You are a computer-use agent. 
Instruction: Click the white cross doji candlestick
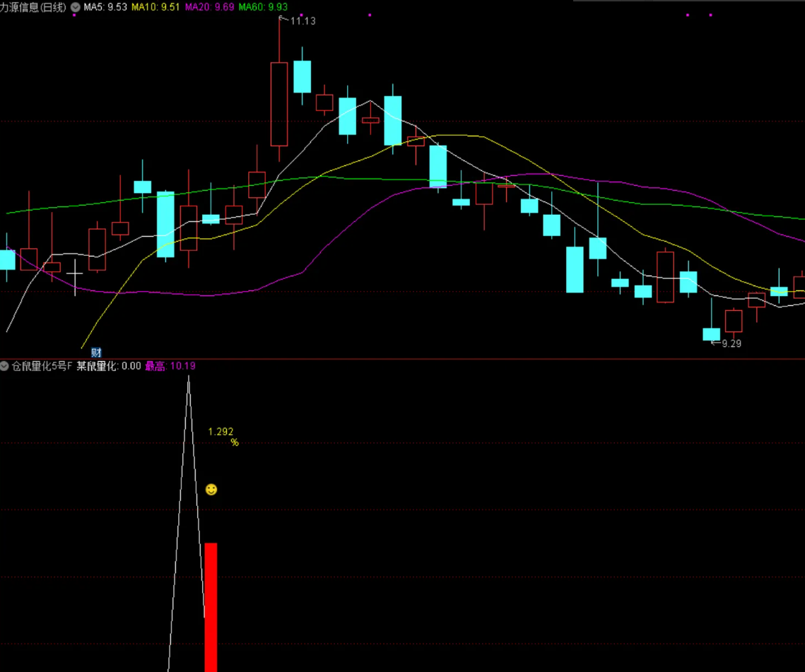[x=75, y=273]
